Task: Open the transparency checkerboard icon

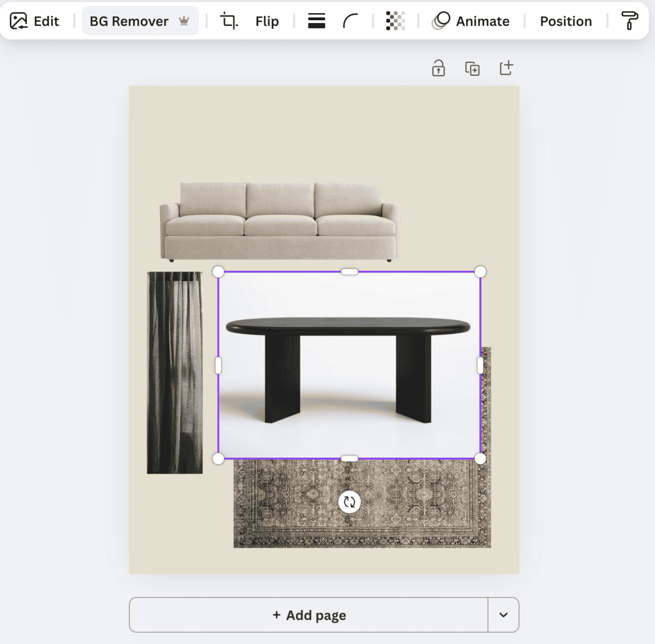Action: 395,21
